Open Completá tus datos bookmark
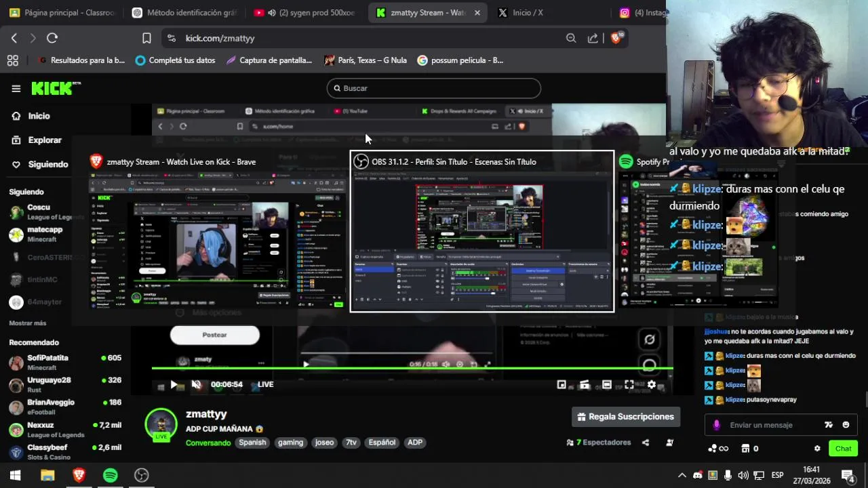This screenshot has width=868, height=488. 175,60
